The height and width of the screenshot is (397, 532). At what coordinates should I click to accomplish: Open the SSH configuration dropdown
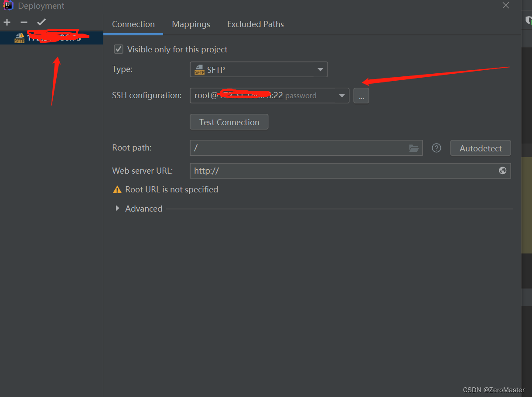269,96
